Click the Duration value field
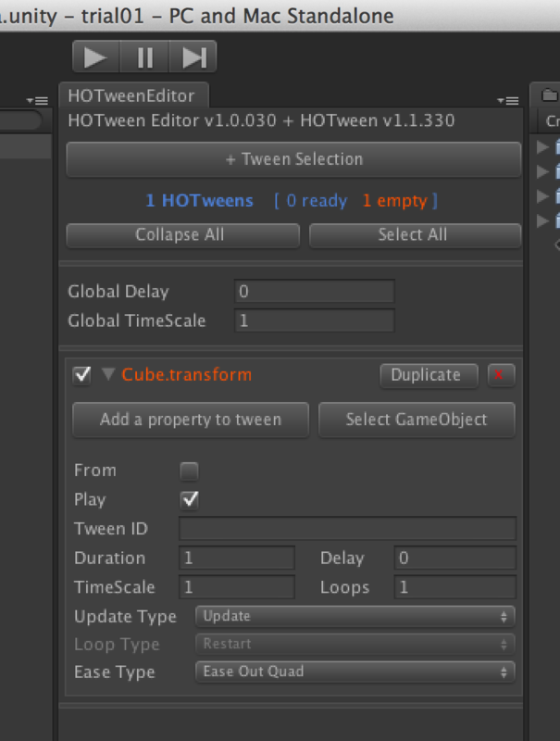Image resolution: width=560 pixels, height=741 pixels. (x=237, y=558)
